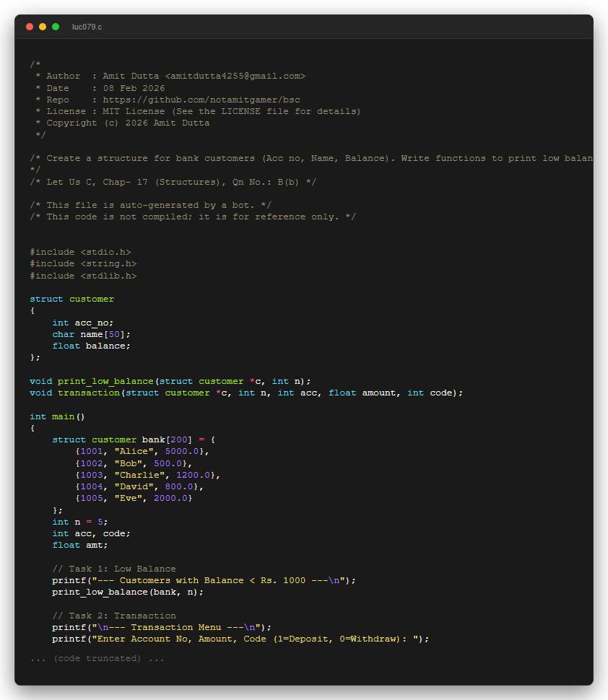Click the Author line with Amit Dutta's email
This screenshot has width=608, height=700.
point(170,76)
